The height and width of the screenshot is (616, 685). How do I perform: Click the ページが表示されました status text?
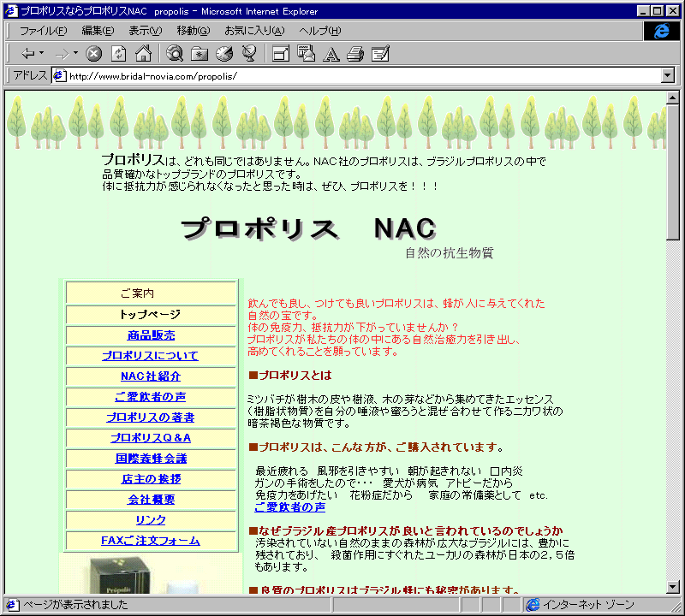click(75, 605)
